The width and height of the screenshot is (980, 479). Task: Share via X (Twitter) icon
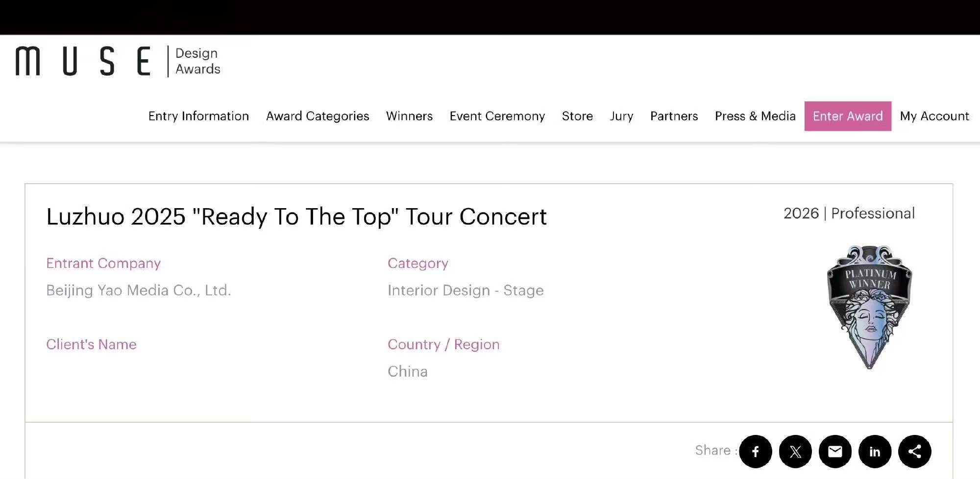click(795, 451)
